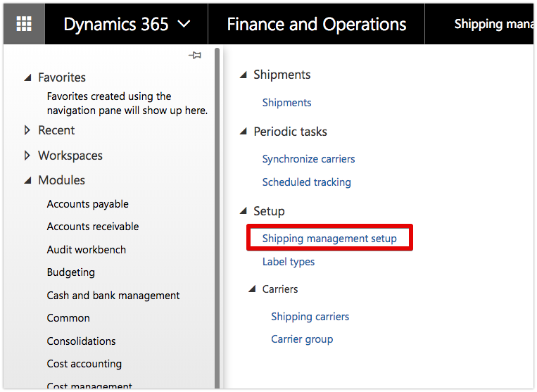Image resolution: width=537 pixels, height=392 pixels.
Task: Expand the Recent section
Action: (x=27, y=130)
